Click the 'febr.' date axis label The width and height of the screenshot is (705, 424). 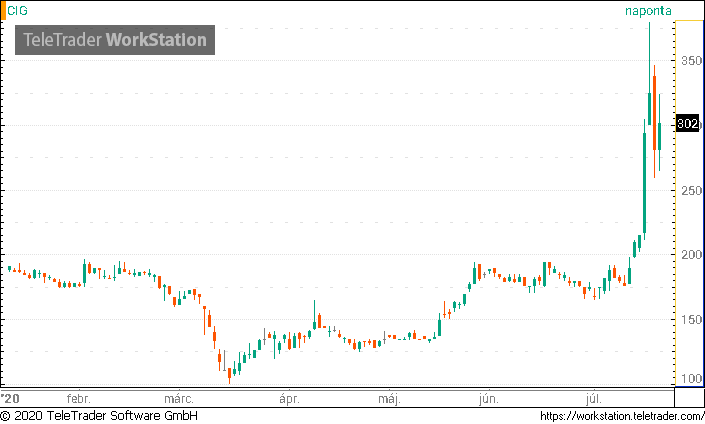click(x=79, y=399)
